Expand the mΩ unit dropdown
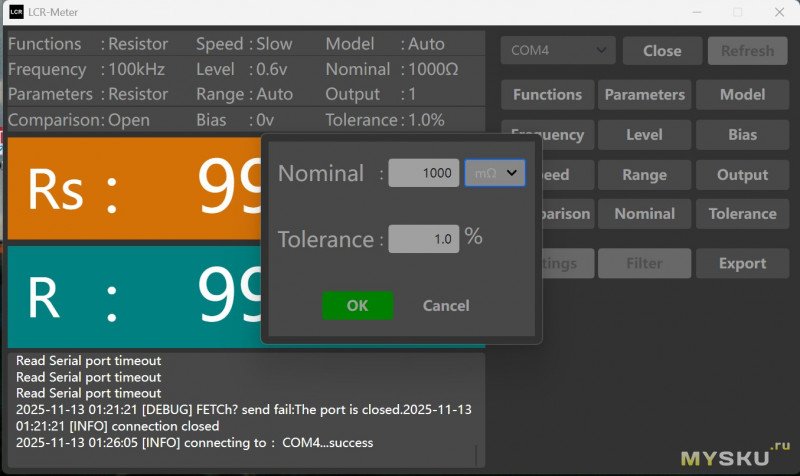The height and width of the screenshot is (476, 800). pos(495,173)
